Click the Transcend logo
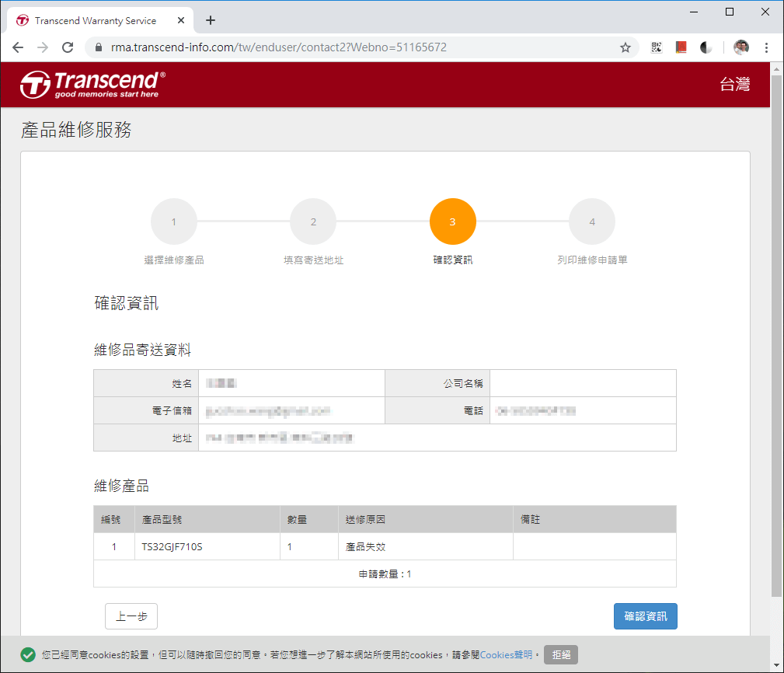The height and width of the screenshot is (673, 784). (x=85, y=84)
